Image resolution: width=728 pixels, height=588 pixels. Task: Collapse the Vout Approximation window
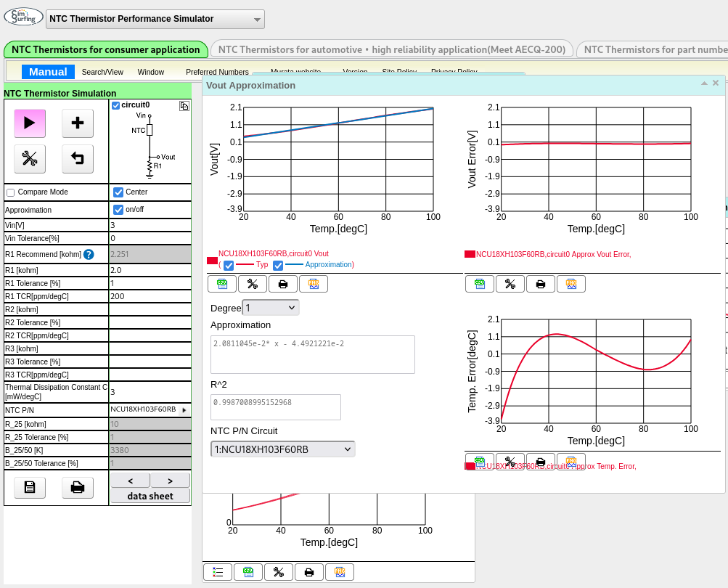click(704, 83)
